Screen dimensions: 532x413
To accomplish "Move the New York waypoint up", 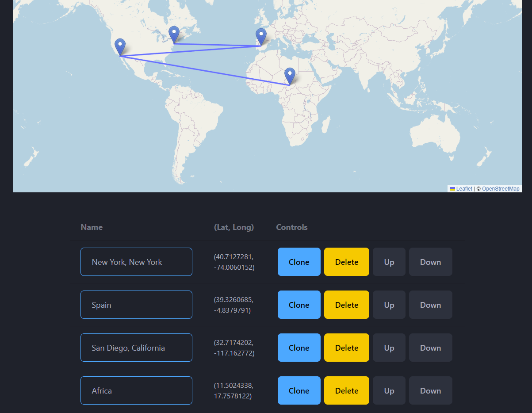I will (x=389, y=262).
